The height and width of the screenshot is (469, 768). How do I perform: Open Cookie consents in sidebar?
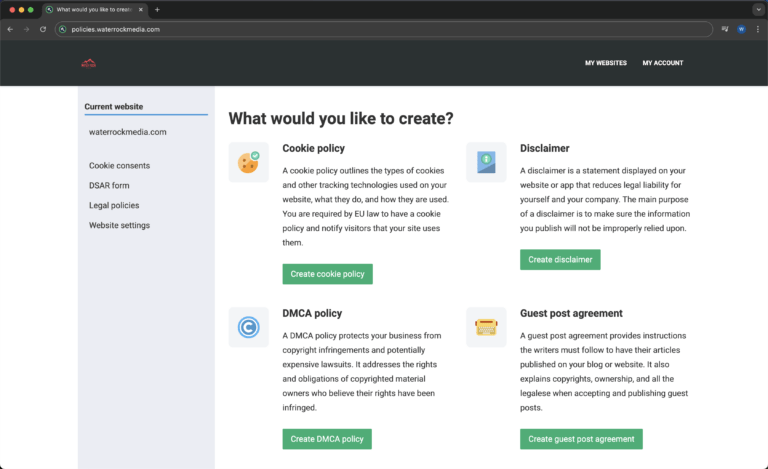click(x=120, y=165)
